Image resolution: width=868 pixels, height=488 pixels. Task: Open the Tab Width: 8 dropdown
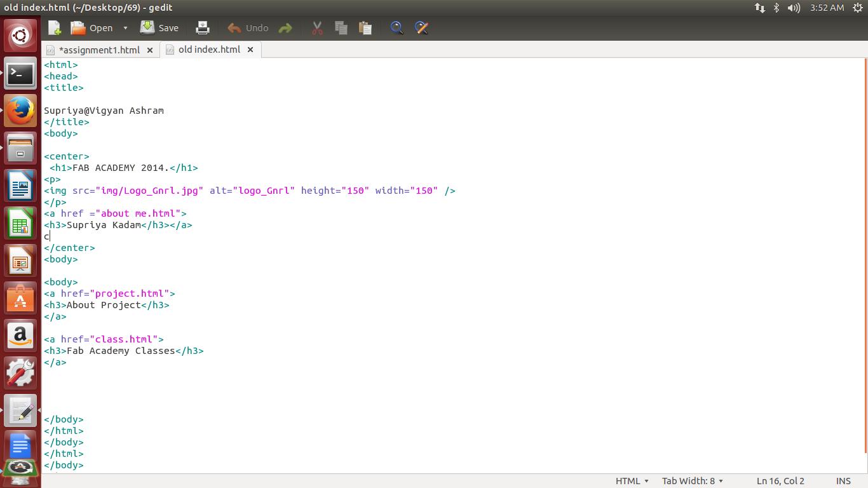(692, 481)
